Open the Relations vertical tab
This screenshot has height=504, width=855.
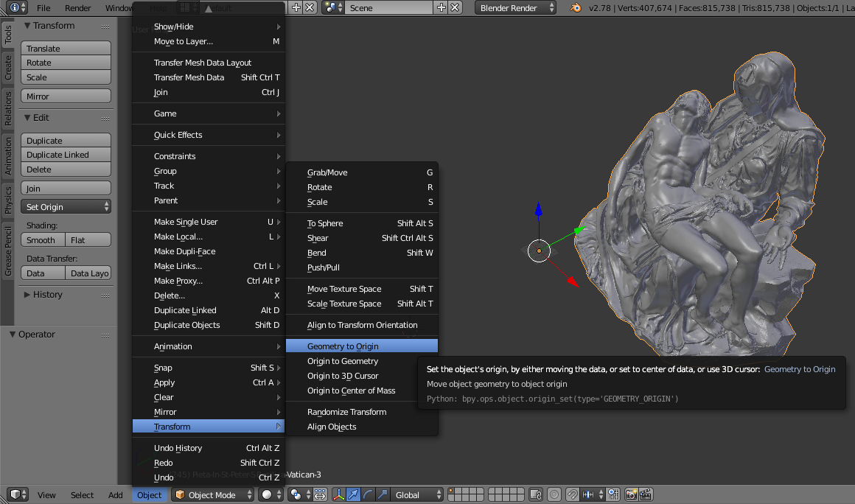click(x=7, y=109)
